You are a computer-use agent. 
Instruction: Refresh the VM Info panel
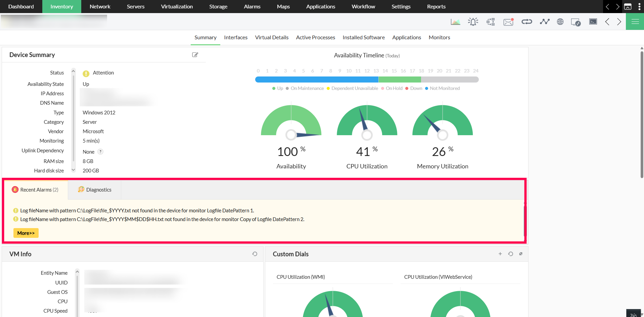[255, 254]
